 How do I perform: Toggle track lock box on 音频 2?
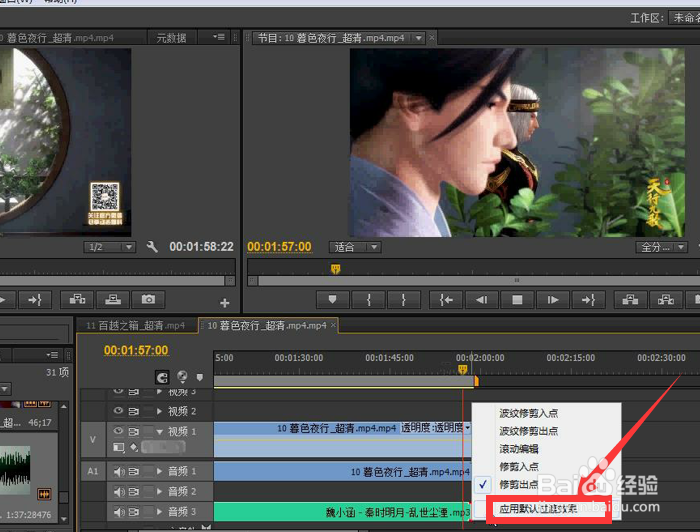tap(147, 491)
